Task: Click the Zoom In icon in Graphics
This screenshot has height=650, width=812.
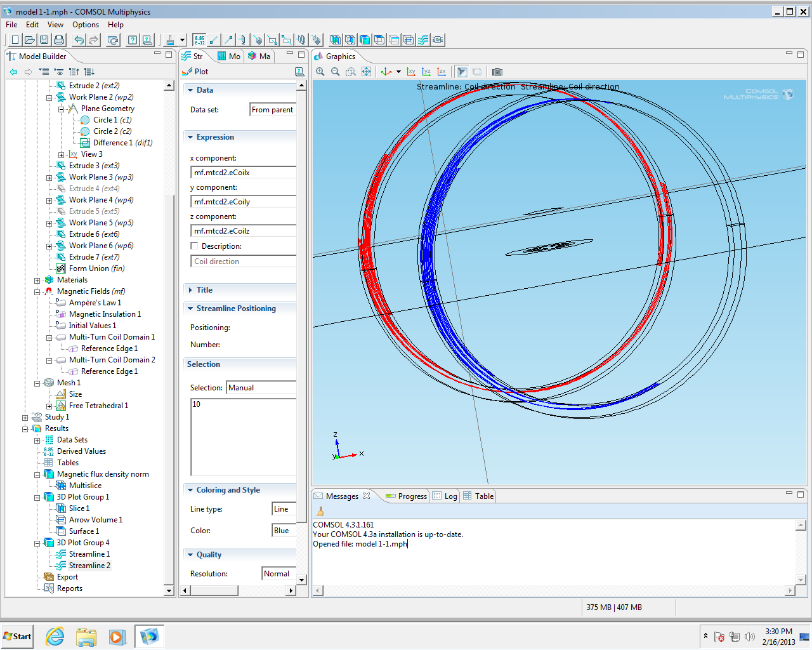Action: (x=320, y=72)
